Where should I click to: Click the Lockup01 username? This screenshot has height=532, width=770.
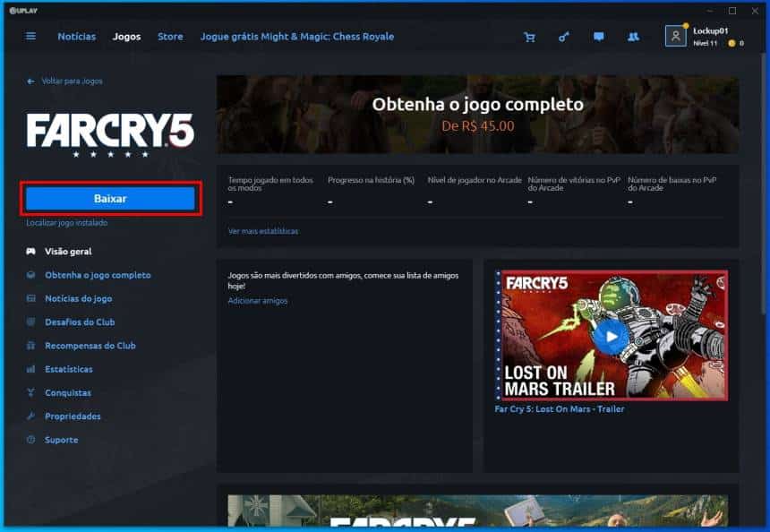[x=710, y=31]
